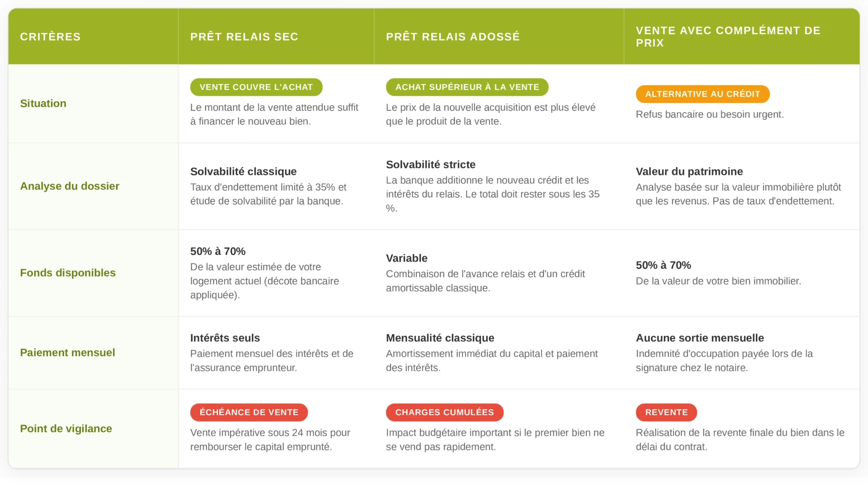Click the 'Solvabilité classique' heading
Screen dimensions: 868x487
(243, 171)
